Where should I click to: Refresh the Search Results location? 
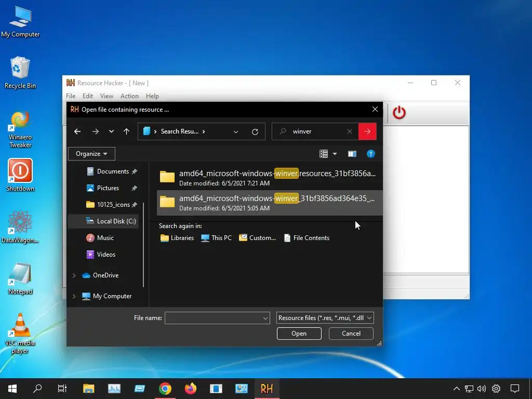coord(255,131)
